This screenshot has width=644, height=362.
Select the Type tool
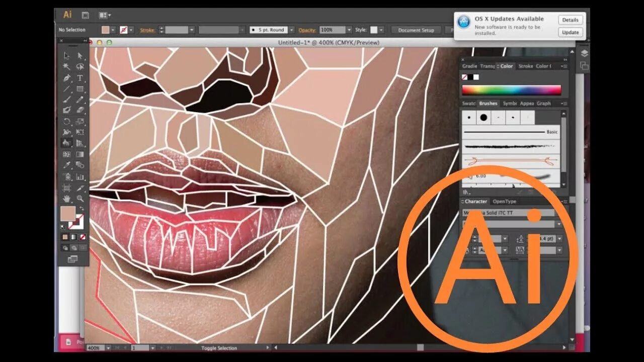[80, 78]
